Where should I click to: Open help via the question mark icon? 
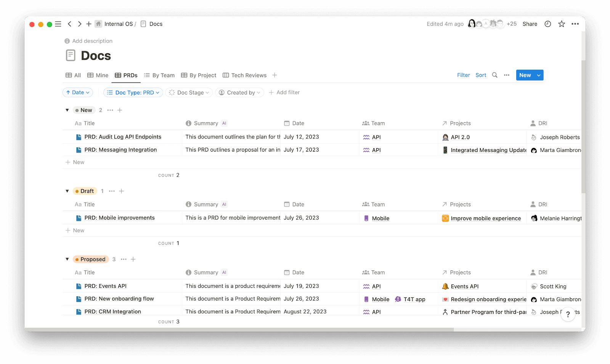(568, 315)
